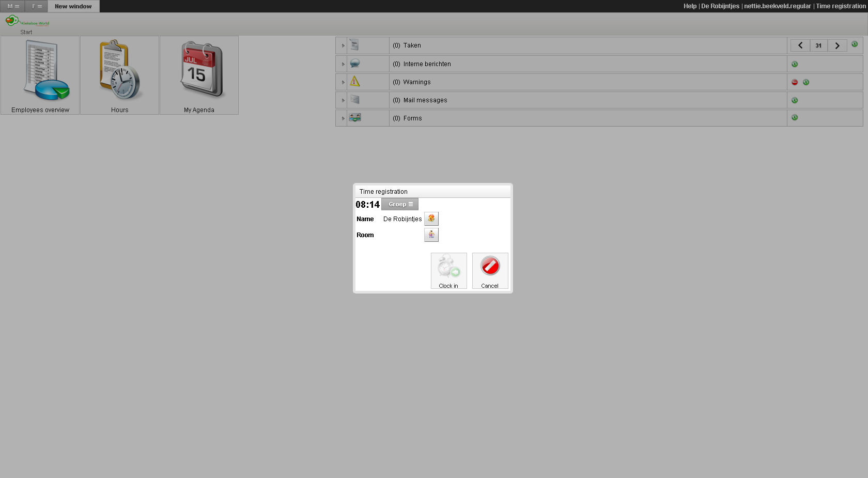The image size is (868, 478).
Task: Click the New window tab
Action: pyautogui.click(x=73, y=6)
